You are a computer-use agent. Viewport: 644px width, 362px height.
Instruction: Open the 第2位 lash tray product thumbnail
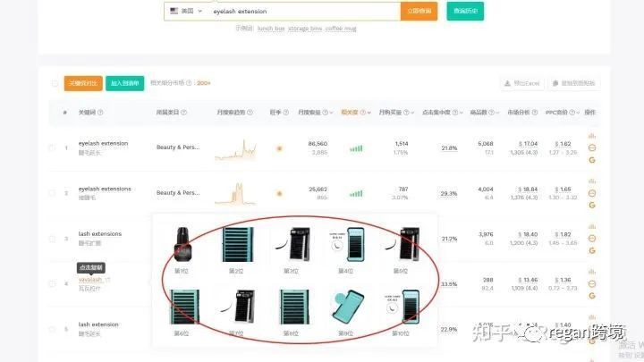pyautogui.click(x=237, y=245)
